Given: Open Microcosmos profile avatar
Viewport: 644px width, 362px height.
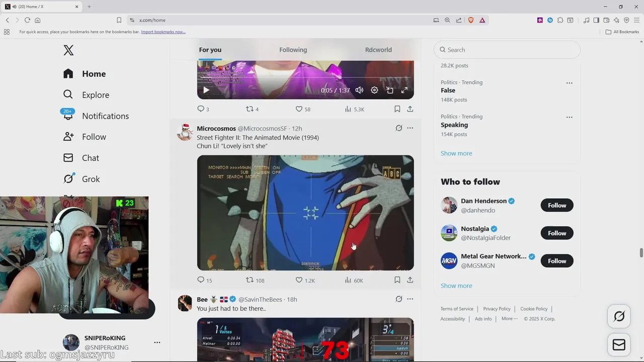Looking at the screenshot, I should click(185, 132).
